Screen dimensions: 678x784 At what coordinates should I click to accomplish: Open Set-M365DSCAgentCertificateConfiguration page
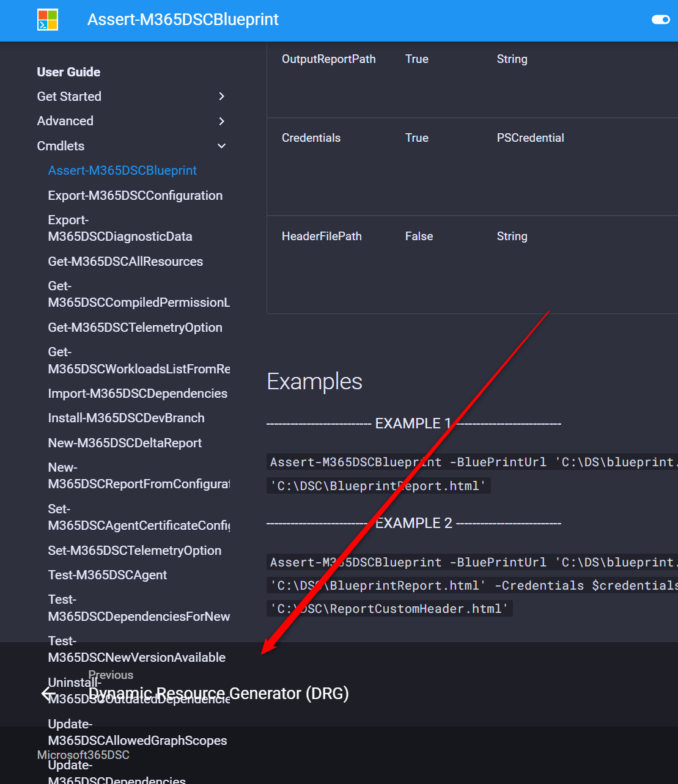139,517
